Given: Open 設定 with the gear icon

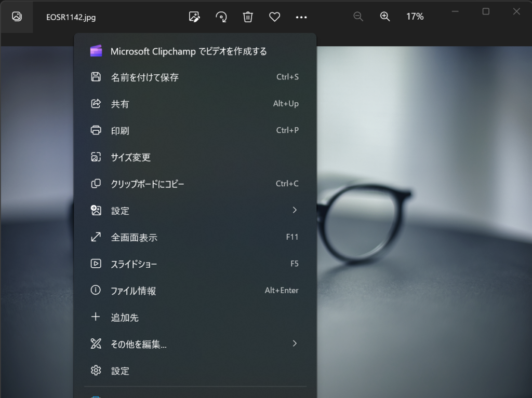Looking at the screenshot, I should click(x=195, y=370).
